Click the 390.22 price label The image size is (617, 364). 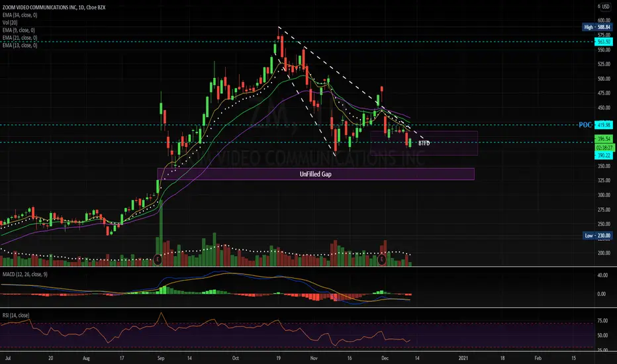[x=603, y=156]
